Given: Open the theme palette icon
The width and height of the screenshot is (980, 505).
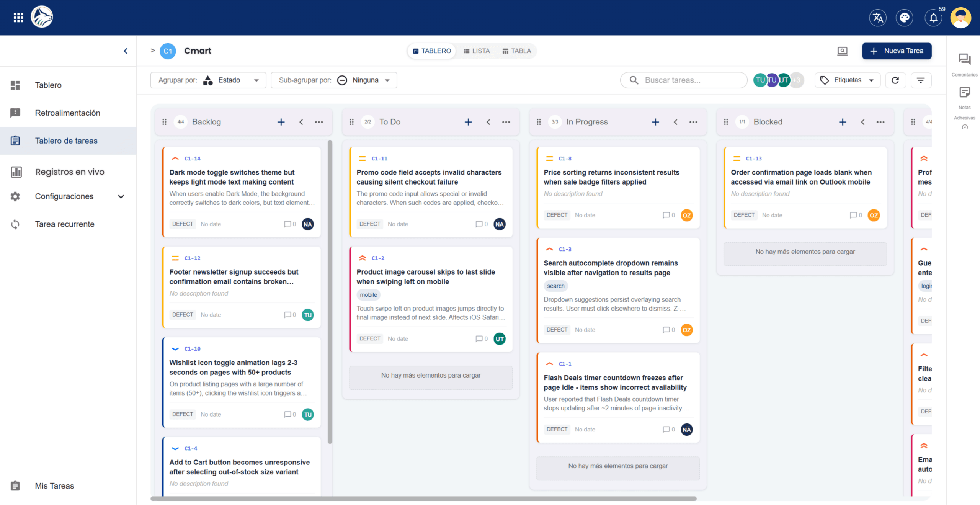Looking at the screenshot, I should coord(905,18).
